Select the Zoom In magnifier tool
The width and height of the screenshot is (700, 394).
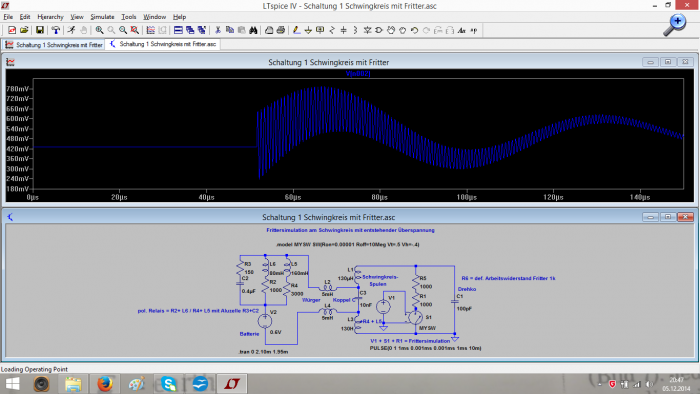click(99, 30)
